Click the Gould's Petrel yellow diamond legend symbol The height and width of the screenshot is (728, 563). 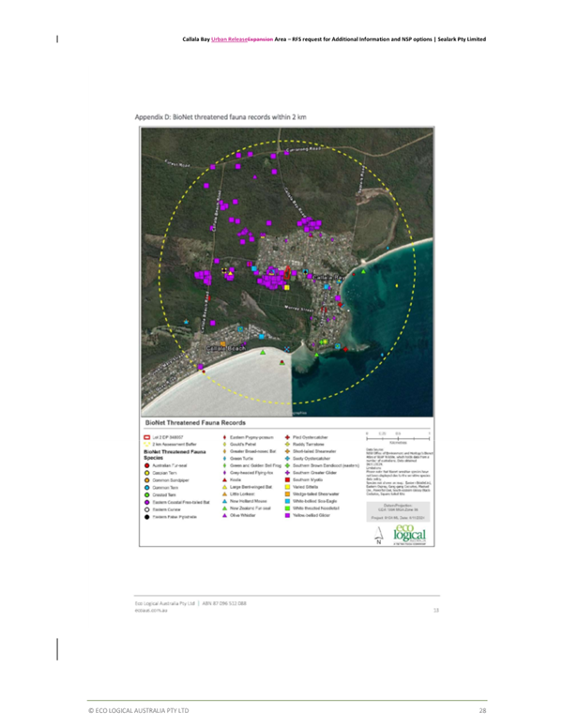coord(225,445)
